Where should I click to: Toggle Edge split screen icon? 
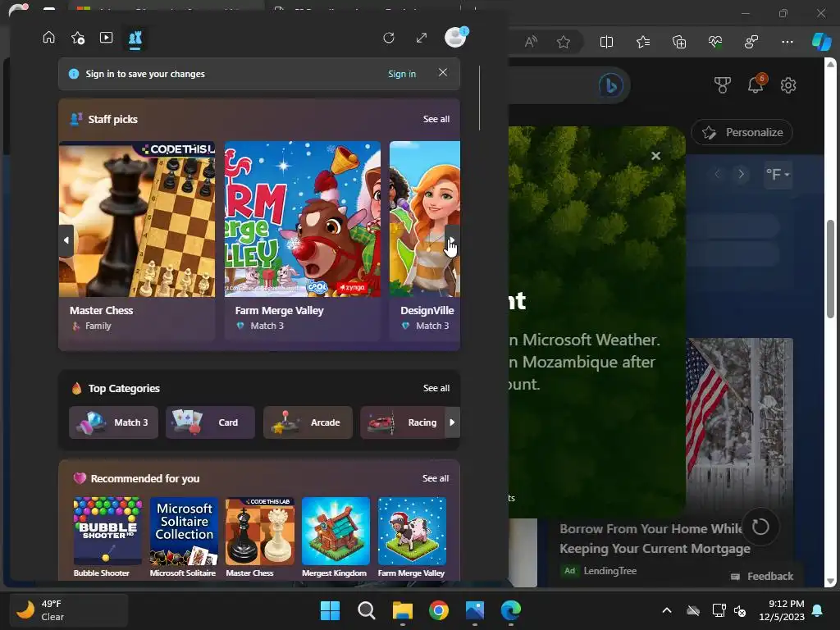[606, 42]
